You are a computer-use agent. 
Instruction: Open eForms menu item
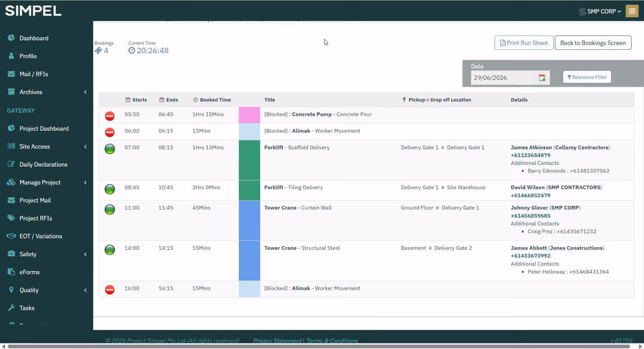[x=30, y=272]
